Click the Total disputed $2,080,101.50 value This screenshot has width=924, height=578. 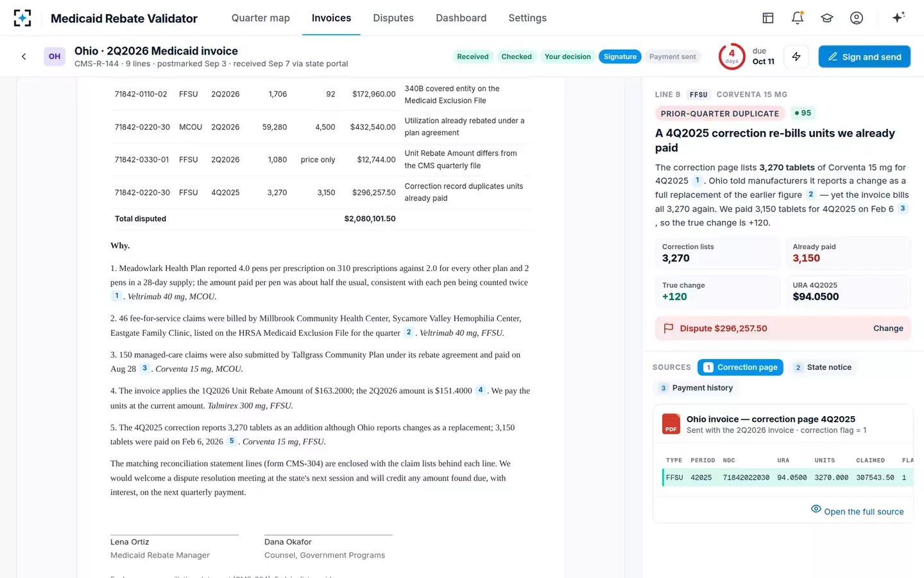(x=370, y=218)
